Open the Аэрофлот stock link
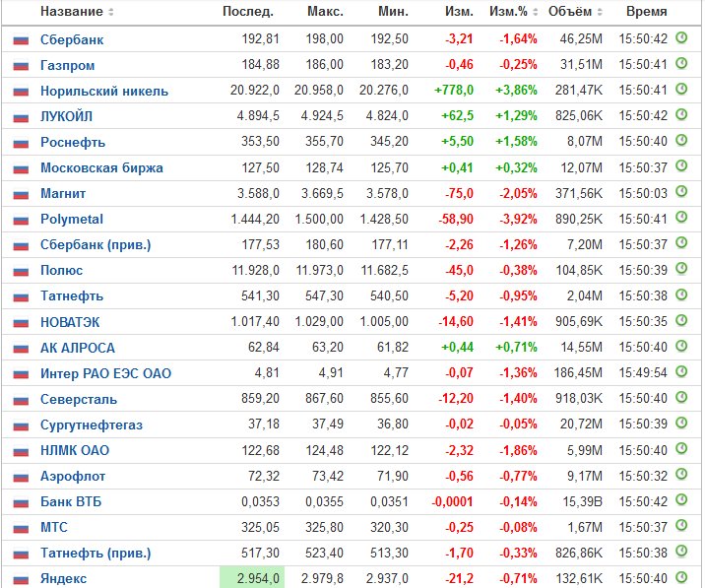Viewport: 705px width, 588px height. [x=73, y=476]
